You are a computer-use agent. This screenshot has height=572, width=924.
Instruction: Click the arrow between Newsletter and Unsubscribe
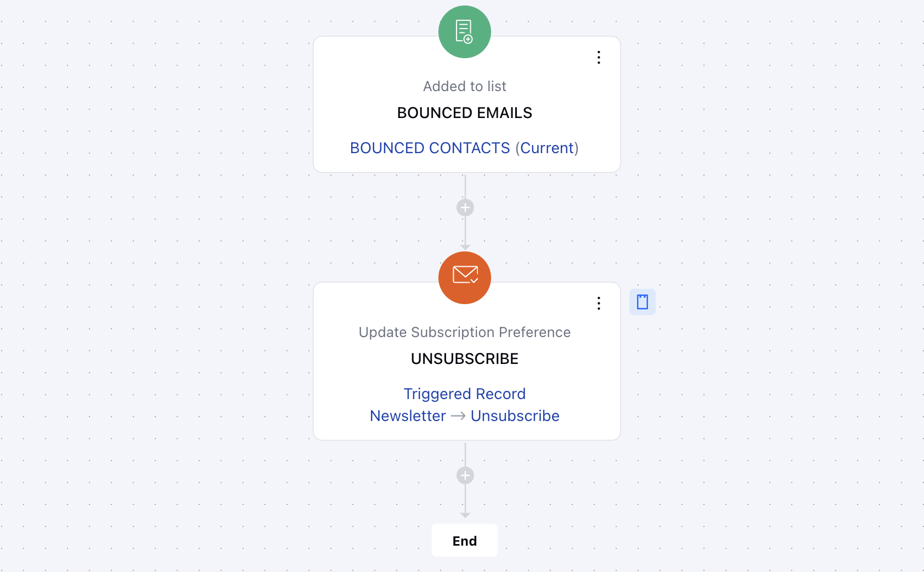(x=458, y=417)
